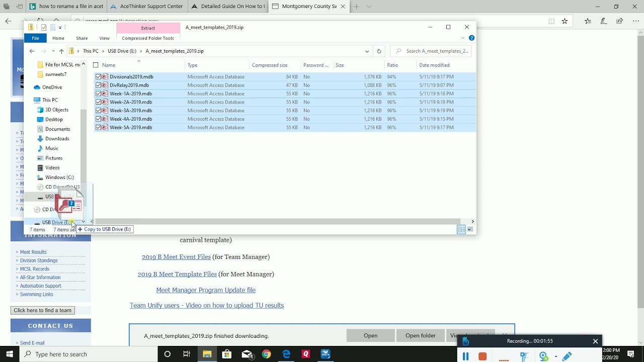Switch to the Share ribbon tab

(82, 38)
